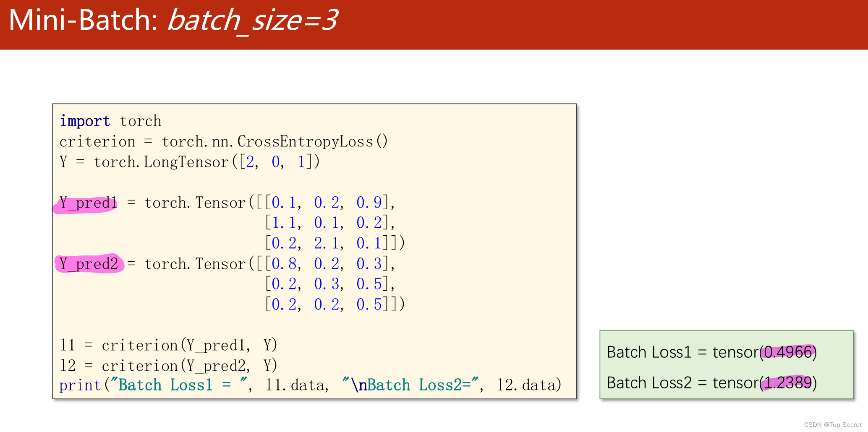This screenshot has height=432, width=868.
Task: Click the print statement at the code bottom
Action: pos(310,385)
